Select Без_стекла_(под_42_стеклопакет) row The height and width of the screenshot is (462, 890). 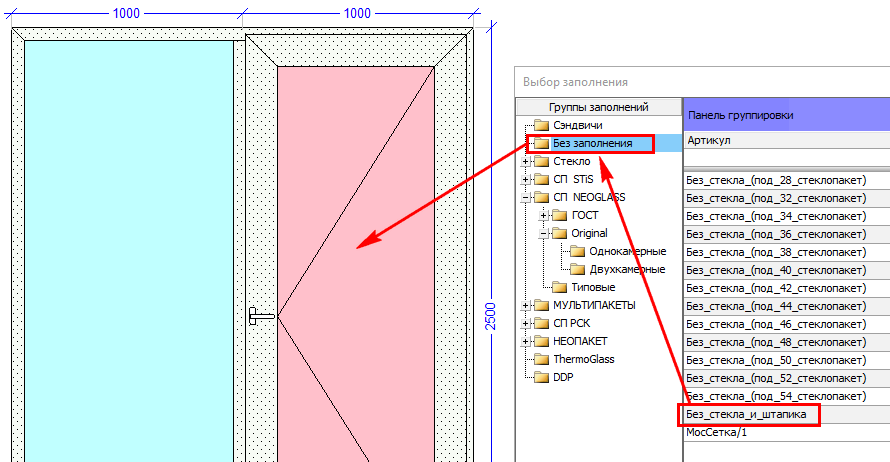pyautogui.click(x=786, y=288)
